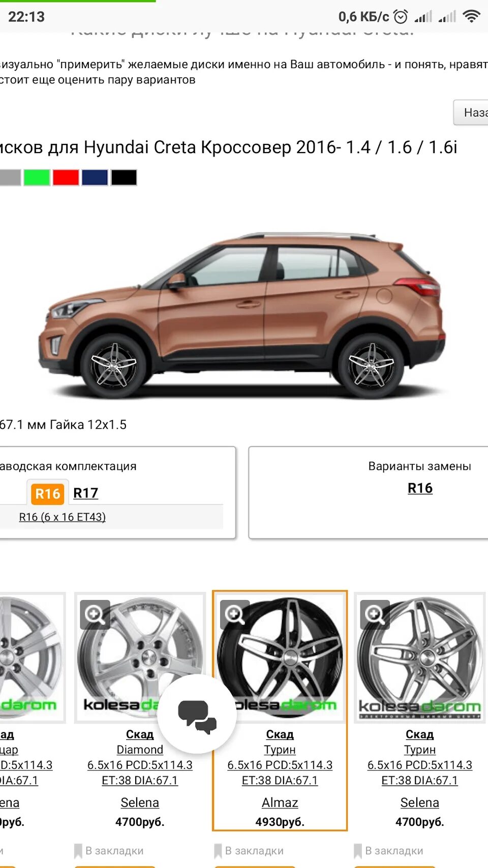The image size is (488, 868).
Task: Open the R16 (6 x 16 ET43) link
Action: (x=63, y=517)
